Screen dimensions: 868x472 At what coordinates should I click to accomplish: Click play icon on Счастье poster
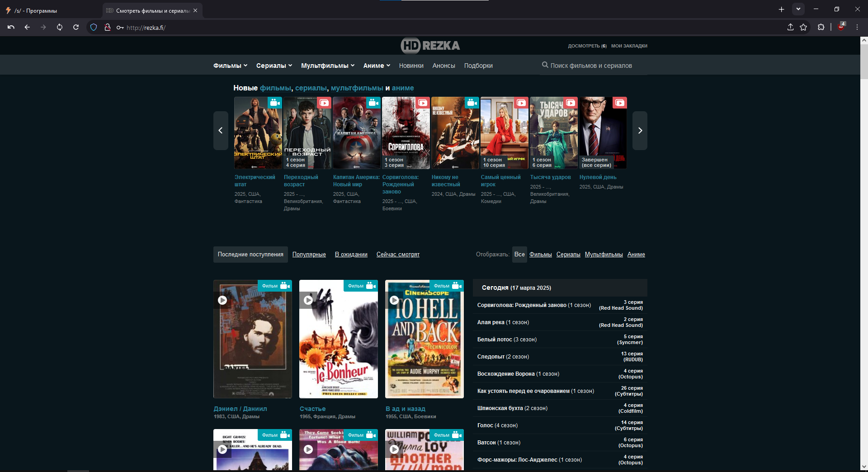coord(308,300)
